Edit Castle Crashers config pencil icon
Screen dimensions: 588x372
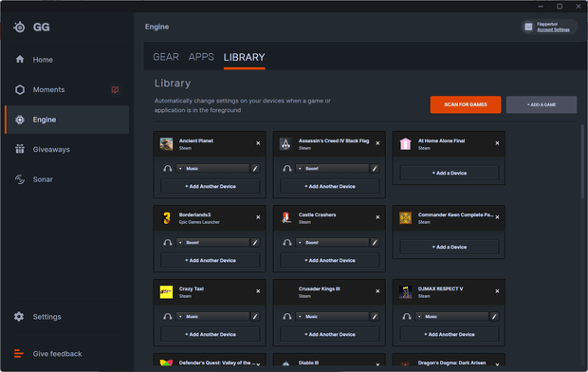coord(375,243)
